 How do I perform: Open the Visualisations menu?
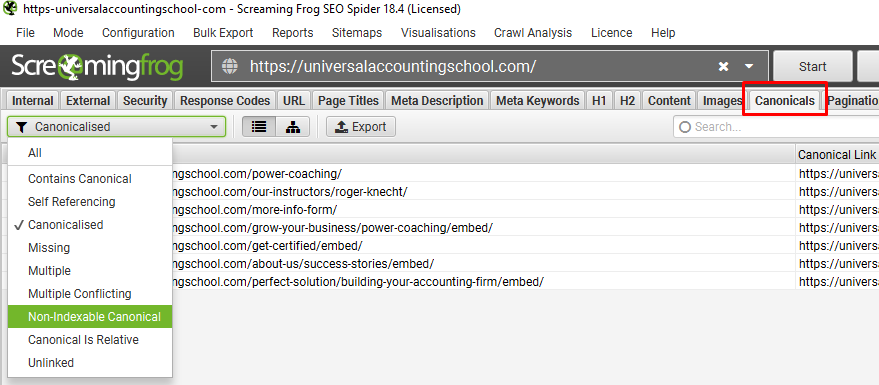coord(438,33)
